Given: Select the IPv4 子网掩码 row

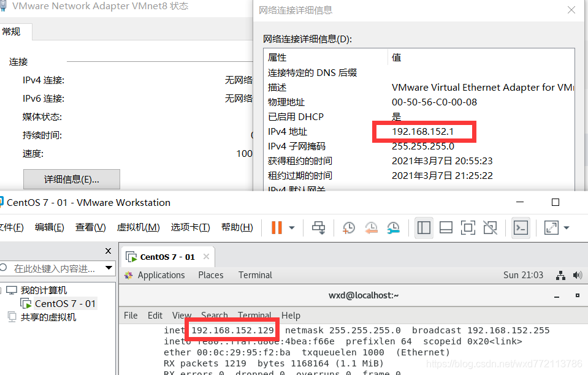Looking at the screenshot, I should [419, 146].
